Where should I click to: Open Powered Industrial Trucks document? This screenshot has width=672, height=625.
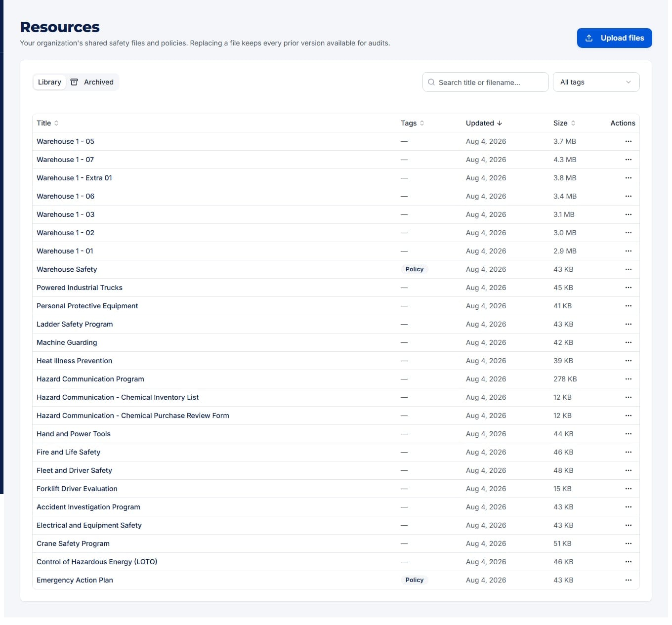pos(80,288)
